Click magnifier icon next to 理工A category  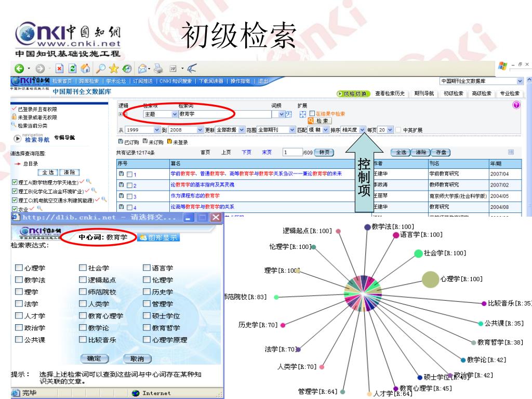[89, 181]
